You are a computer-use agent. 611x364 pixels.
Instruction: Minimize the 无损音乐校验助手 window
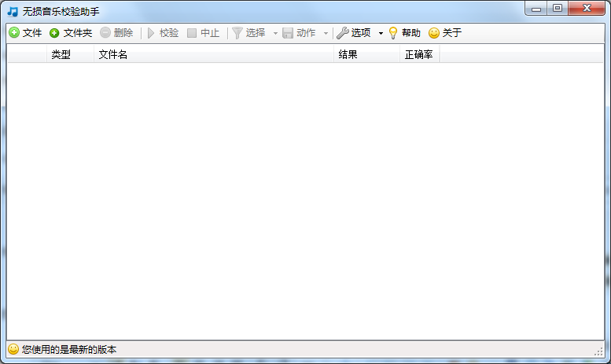(x=536, y=8)
